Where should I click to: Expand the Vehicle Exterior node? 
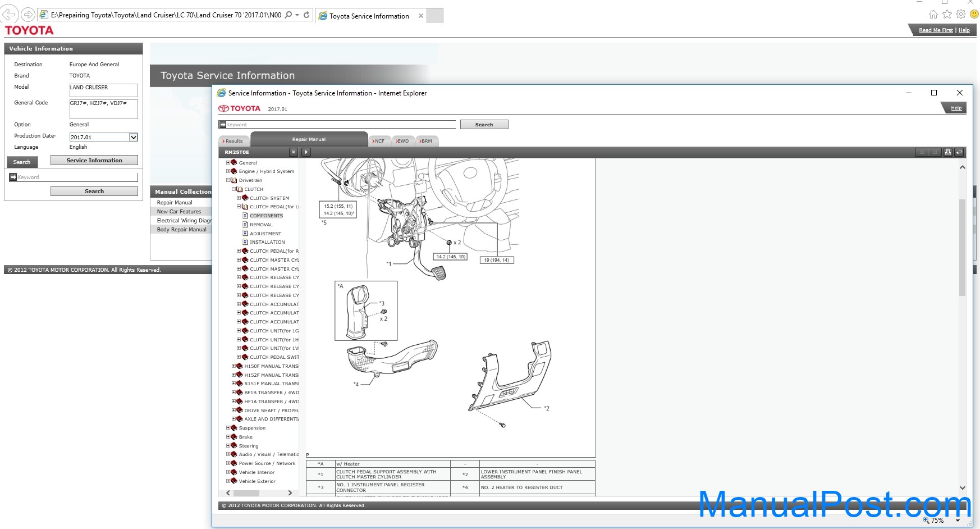point(228,481)
